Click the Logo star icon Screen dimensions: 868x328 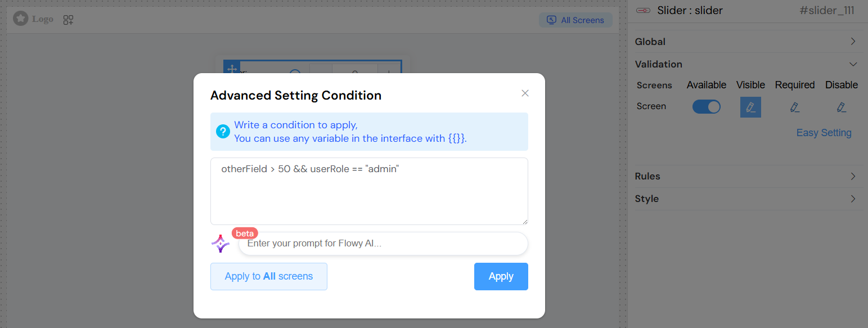pos(20,19)
